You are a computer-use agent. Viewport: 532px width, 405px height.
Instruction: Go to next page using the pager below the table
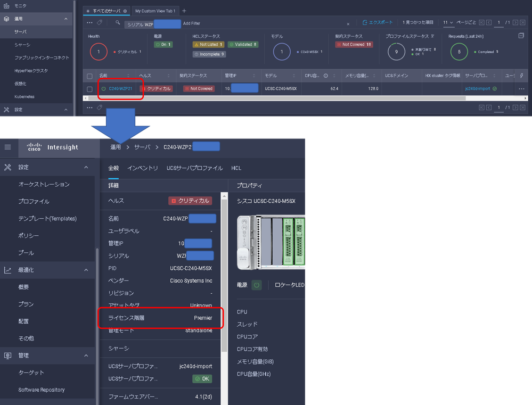tap(515, 108)
